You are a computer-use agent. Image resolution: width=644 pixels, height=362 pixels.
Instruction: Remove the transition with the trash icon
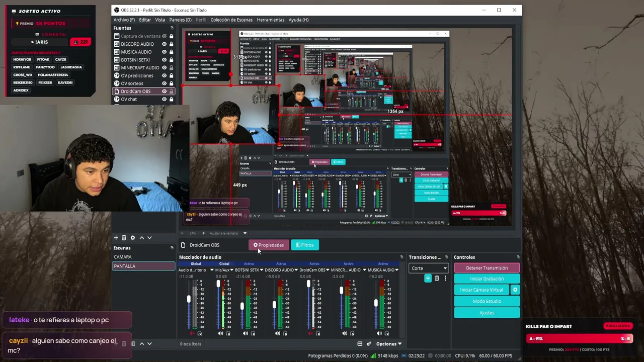click(x=437, y=278)
